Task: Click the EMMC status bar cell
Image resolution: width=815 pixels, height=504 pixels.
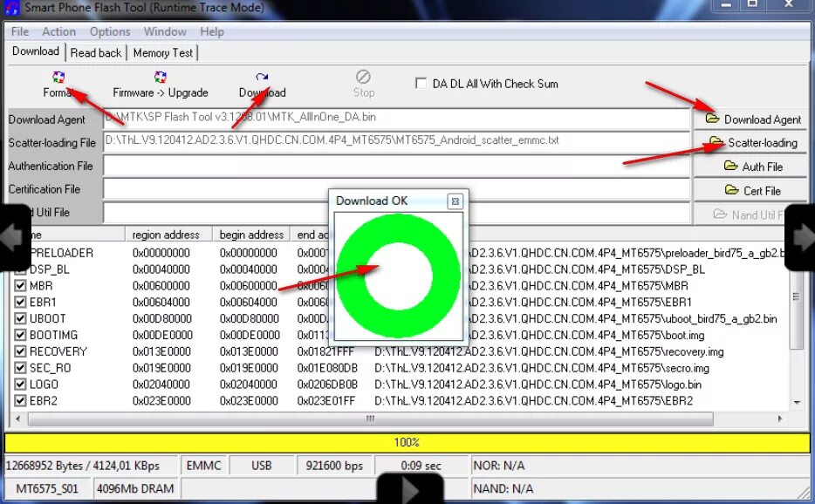Action: tap(204, 466)
